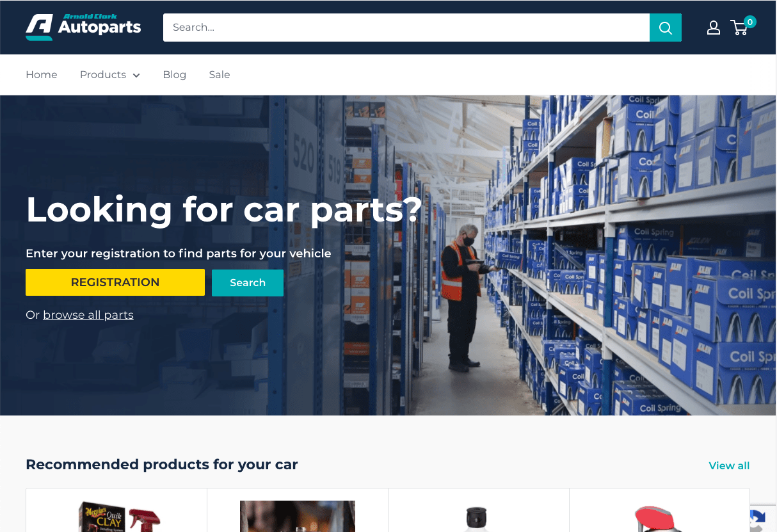Open the View all link

tap(729, 465)
